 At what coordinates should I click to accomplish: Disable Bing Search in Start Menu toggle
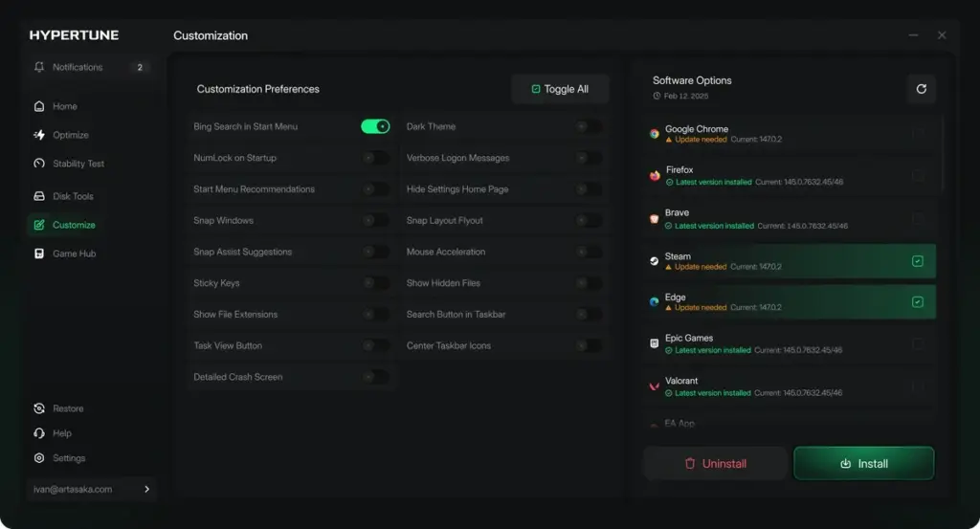tap(375, 126)
